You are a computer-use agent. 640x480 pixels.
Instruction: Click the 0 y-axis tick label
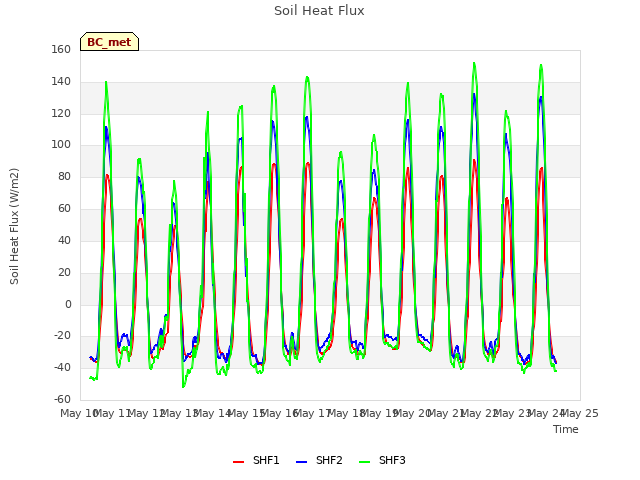pos(68,304)
